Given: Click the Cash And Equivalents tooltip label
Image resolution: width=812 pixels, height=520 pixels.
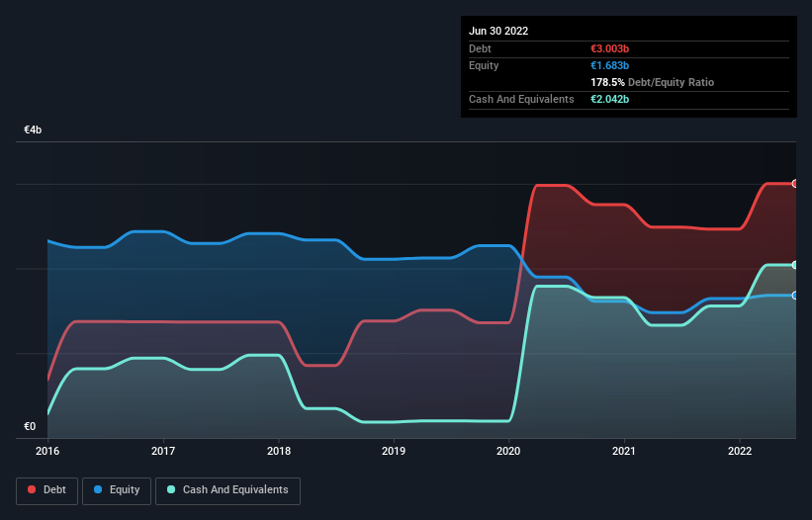Looking at the screenshot, I should [521, 99].
